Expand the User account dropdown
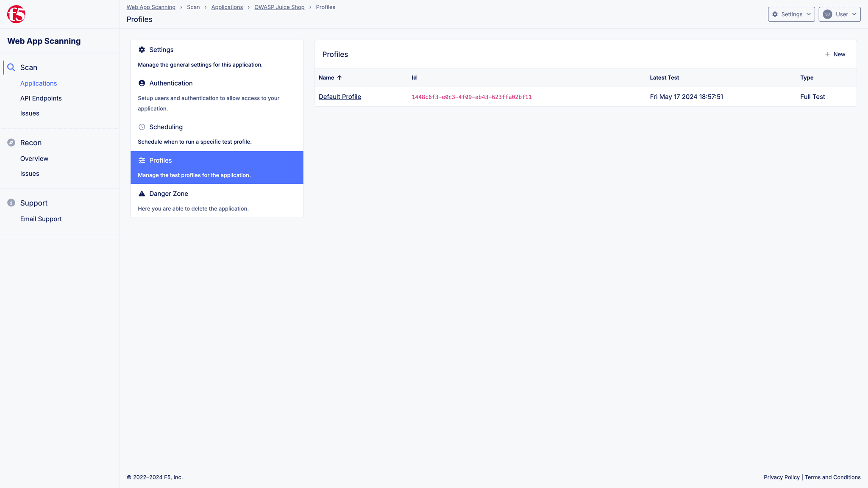The width and height of the screenshot is (868, 488). pos(839,14)
